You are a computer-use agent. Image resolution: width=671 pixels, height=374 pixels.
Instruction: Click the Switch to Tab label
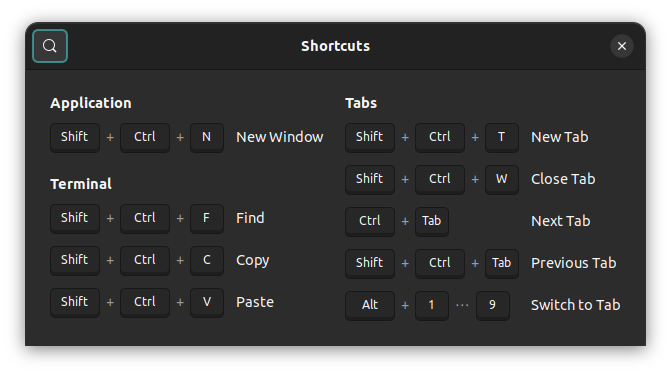click(x=576, y=305)
